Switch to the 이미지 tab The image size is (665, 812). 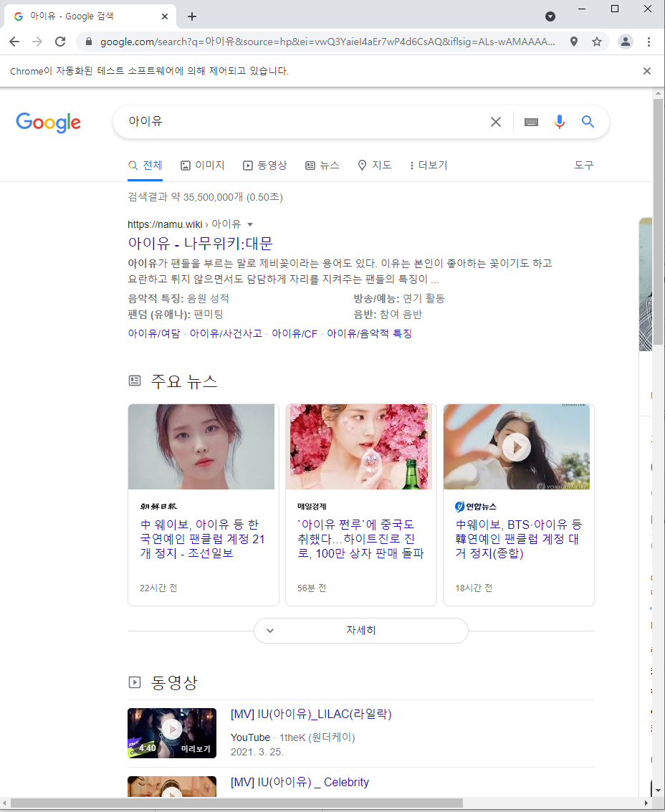[203, 166]
